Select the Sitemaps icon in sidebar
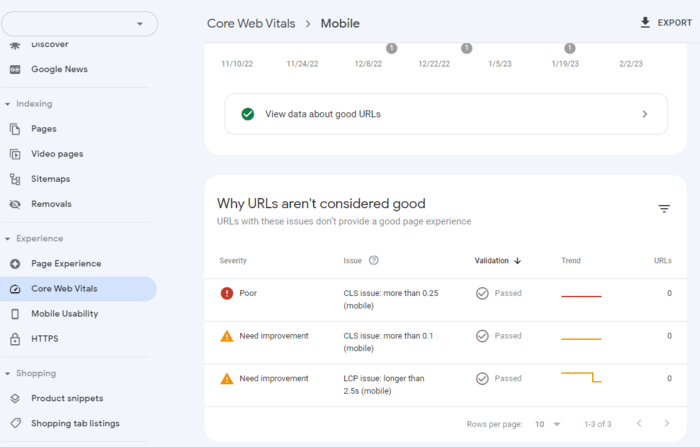The width and height of the screenshot is (700, 447). 15,179
